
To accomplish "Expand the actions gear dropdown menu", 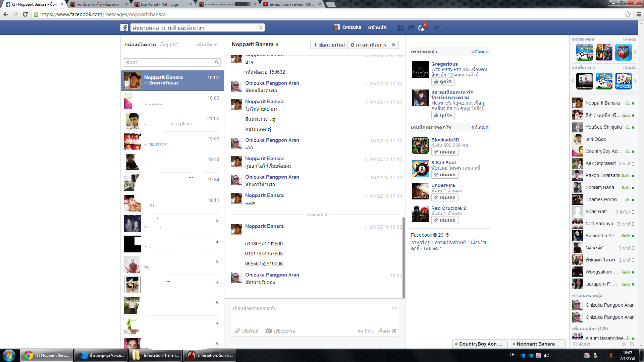I will click(x=368, y=45).
